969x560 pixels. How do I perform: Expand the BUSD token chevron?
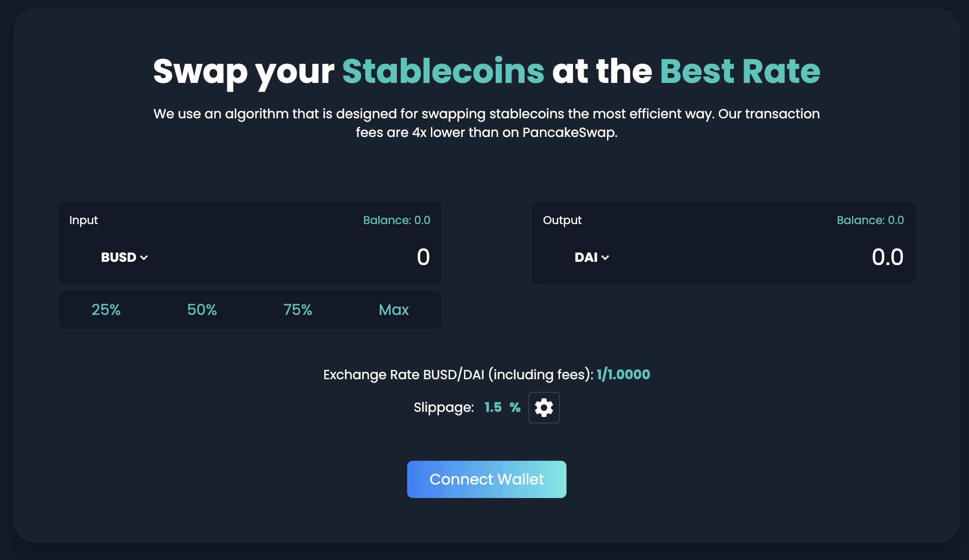pos(144,258)
